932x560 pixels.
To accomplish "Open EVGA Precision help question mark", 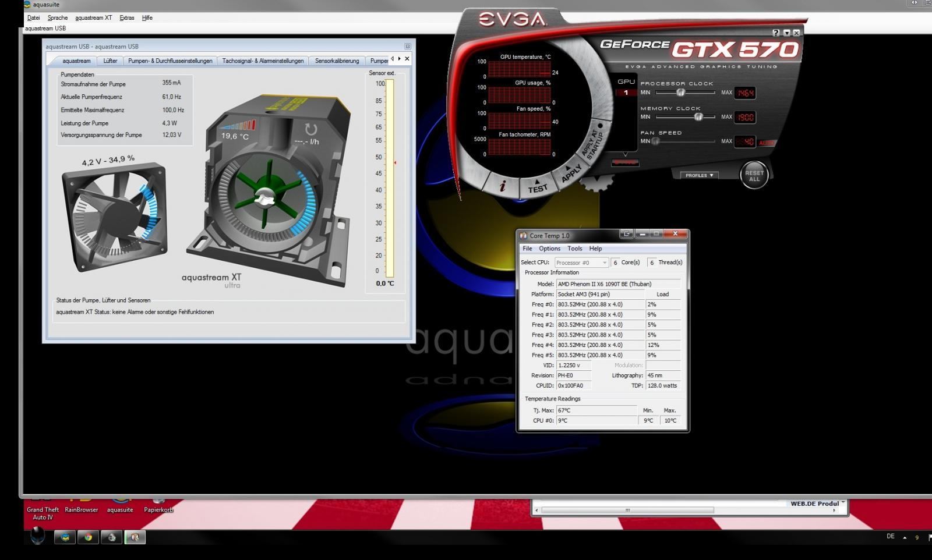I will click(776, 33).
